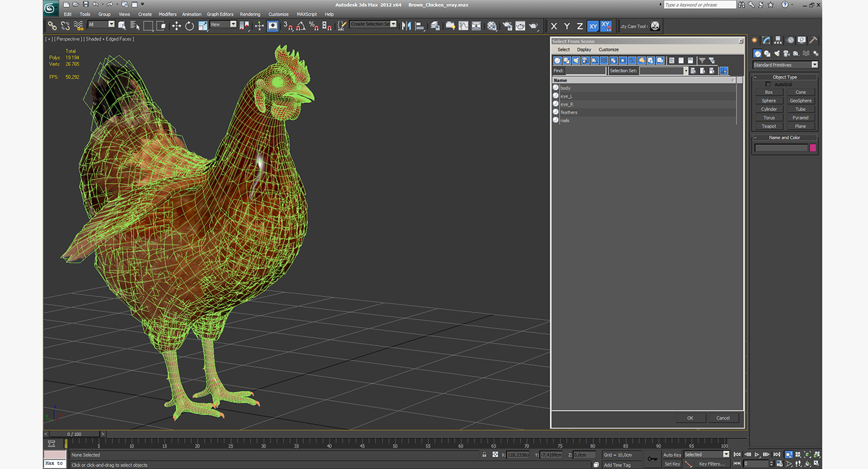
Task: Restrict to Y axis constraint
Action: click(x=567, y=26)
